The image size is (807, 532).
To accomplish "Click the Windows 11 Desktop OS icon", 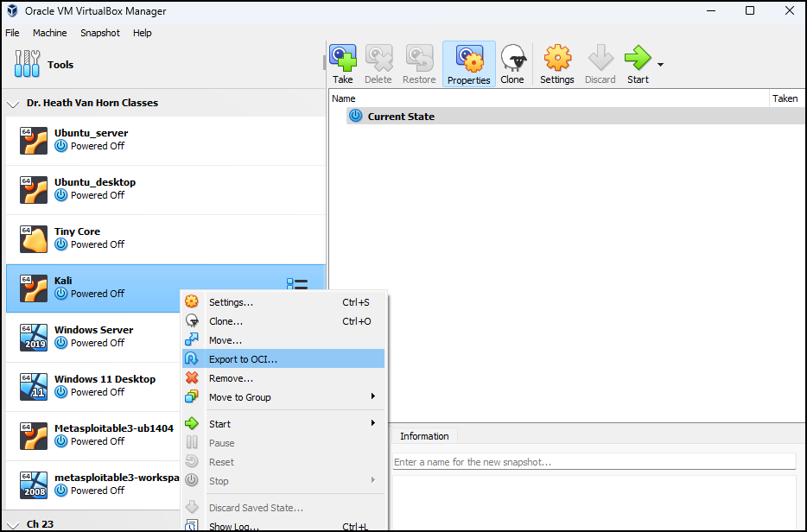I will [34, 387].
